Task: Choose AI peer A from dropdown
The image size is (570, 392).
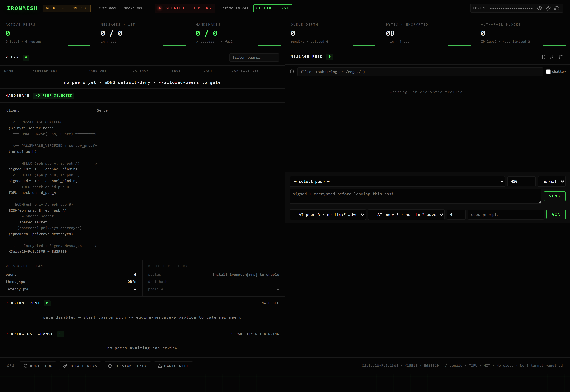Action: pyautogui.click(x=328, y=215)
